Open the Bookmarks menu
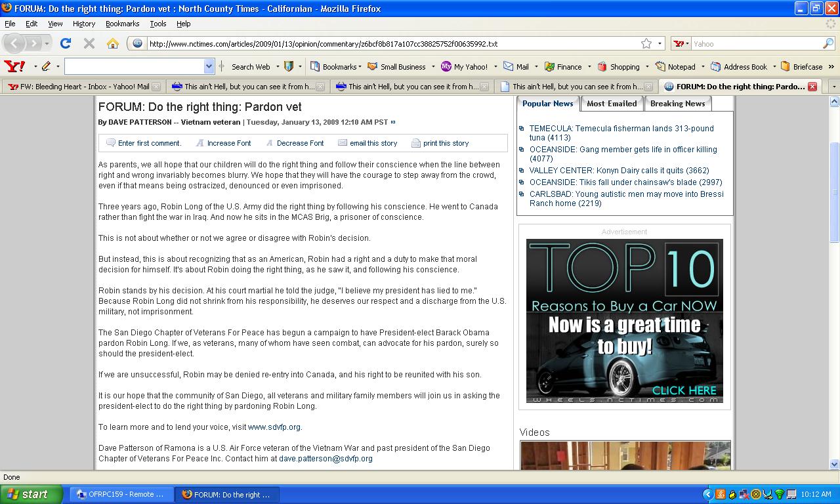Screen dimensions: 840x504 pos(122,24)
